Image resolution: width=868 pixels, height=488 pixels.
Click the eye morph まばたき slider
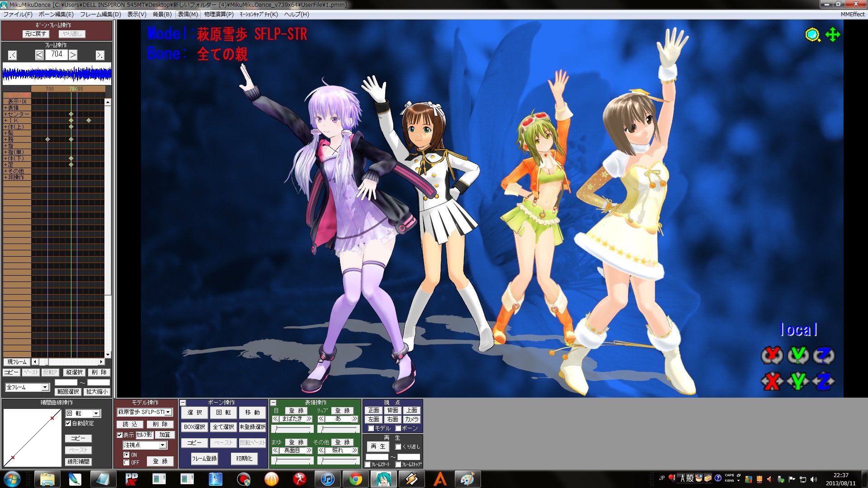point(292,428)
